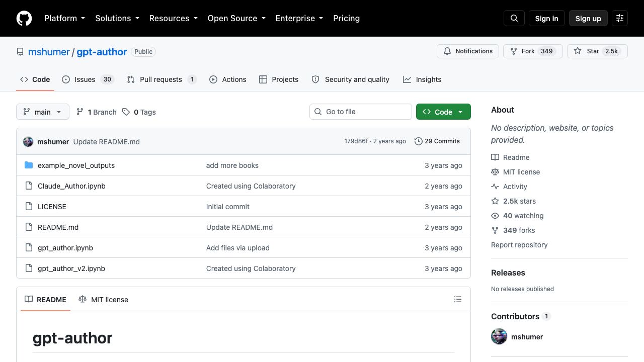This screenshot has width=644, height=362.
Task: Expand the Resources menu
Action: click(x=173, y=18)
